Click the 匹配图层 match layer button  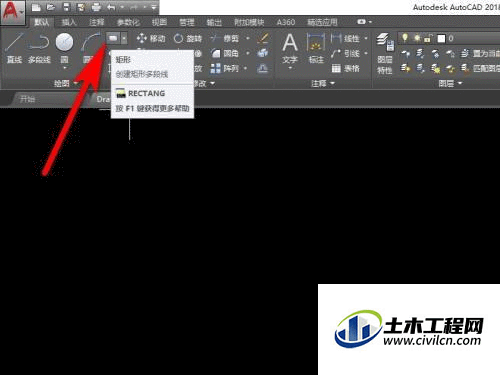(480, 69)
